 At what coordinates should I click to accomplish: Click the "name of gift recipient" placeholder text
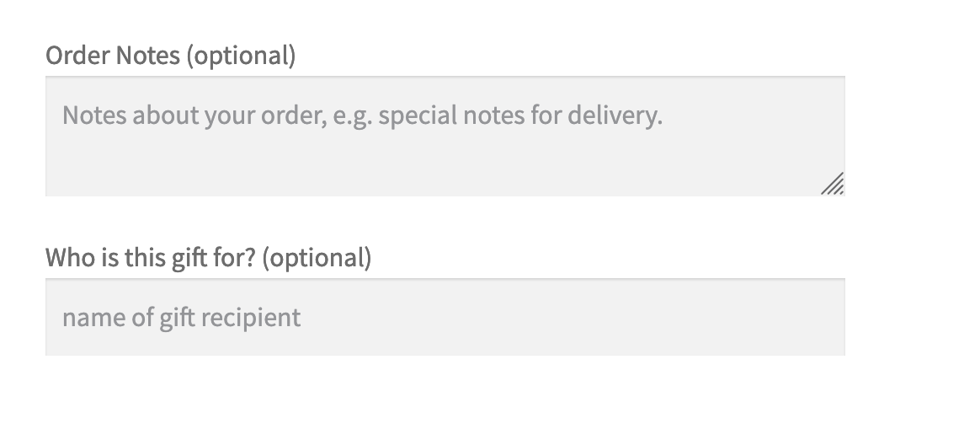181,318
